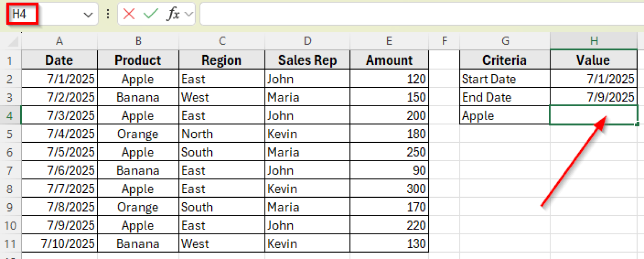Viewport: 644px width, 259px height.
Task: Select the End Date criteria cell
Action: [x=505, y=97]
